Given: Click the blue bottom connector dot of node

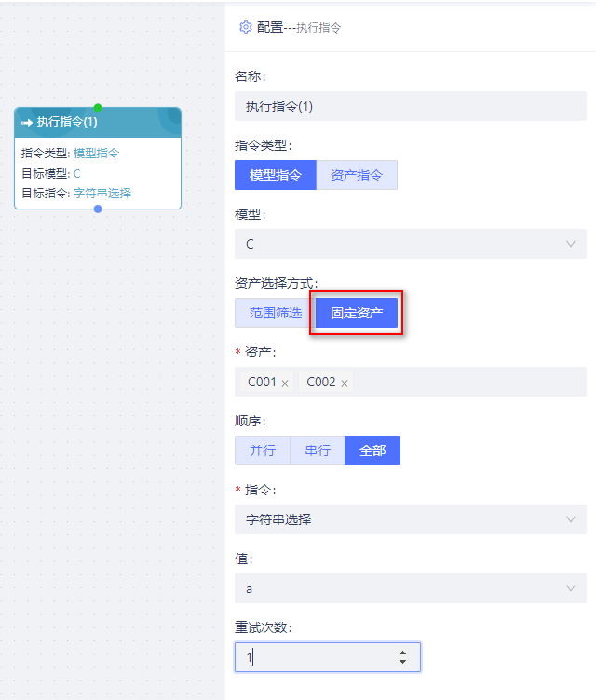Looking at the screenshot, I should [x=98, y=209].
